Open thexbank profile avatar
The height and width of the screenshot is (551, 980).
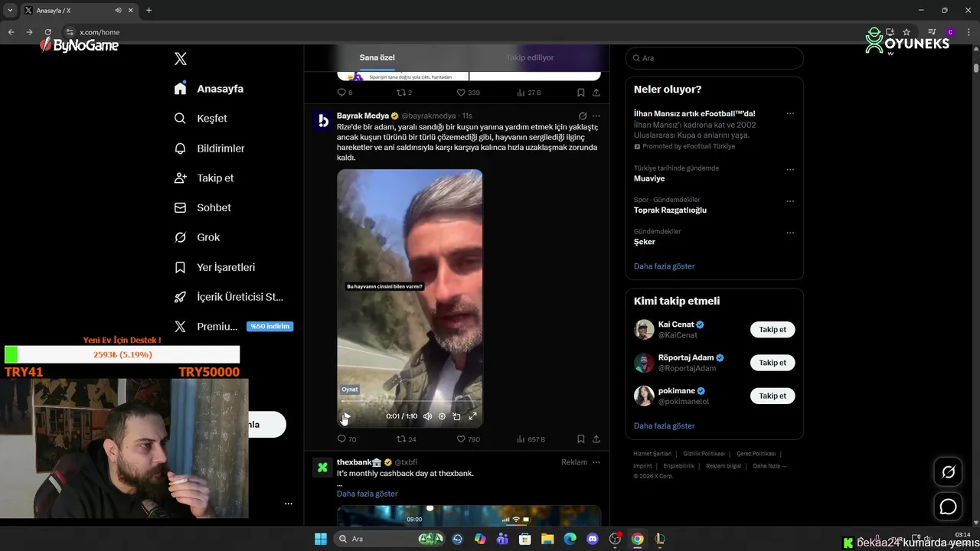click(x=322, y=467)
